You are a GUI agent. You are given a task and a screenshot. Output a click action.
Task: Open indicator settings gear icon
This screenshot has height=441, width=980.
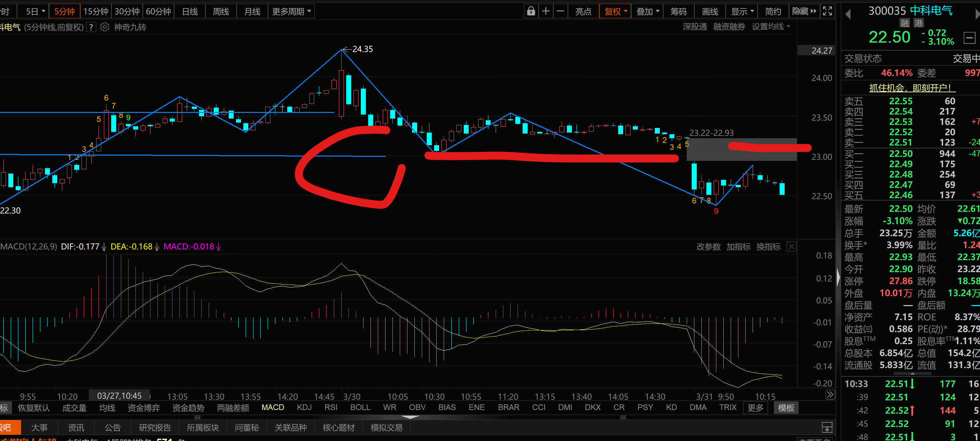(x=105, y=27)
